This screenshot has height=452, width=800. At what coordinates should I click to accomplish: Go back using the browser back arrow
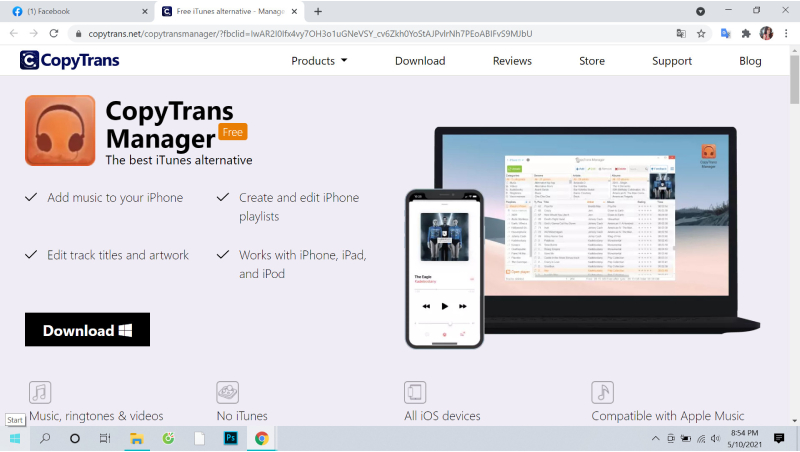click(14, 33)
